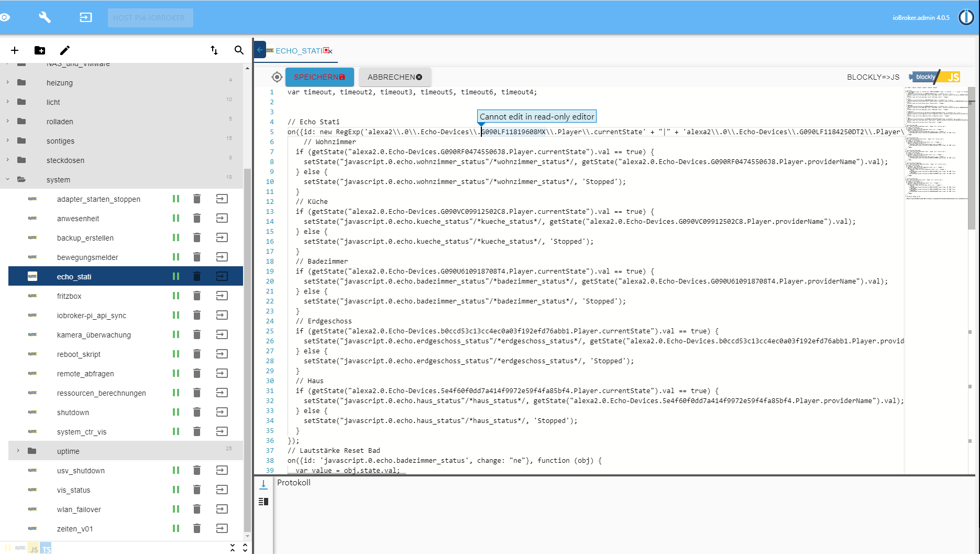Pause the bewegungsmelder script
The height and width of the screenshot is (554, 980).
tap(176, 257)
